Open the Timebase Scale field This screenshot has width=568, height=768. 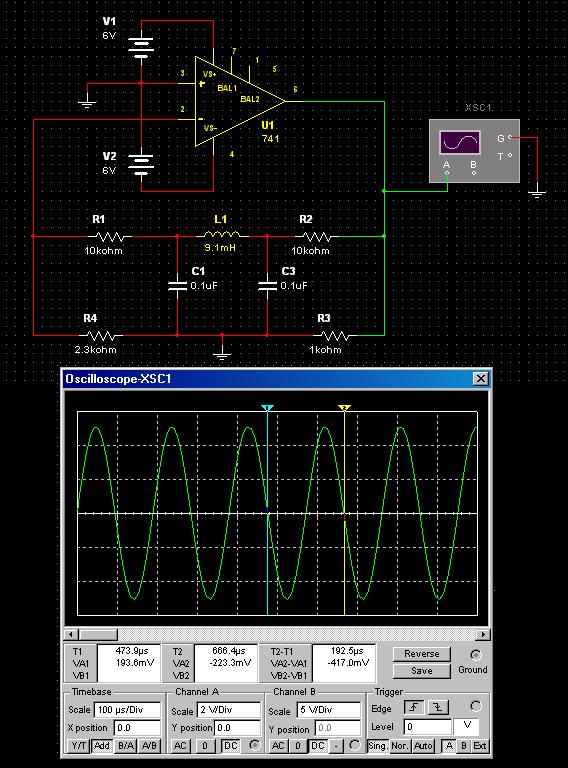[x=128, y=710]
